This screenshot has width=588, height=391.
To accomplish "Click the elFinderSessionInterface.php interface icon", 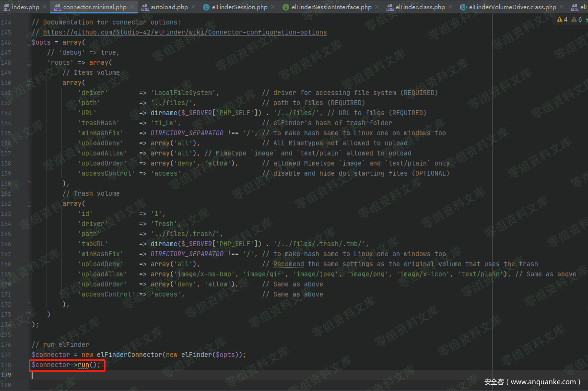I will (x=286, y=7).
